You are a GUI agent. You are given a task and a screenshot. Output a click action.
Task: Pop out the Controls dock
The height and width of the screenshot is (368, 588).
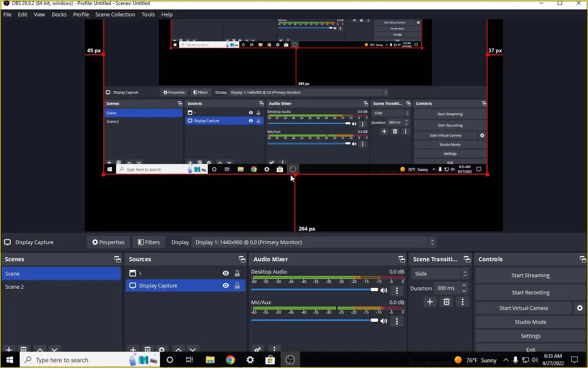(583, 259)
